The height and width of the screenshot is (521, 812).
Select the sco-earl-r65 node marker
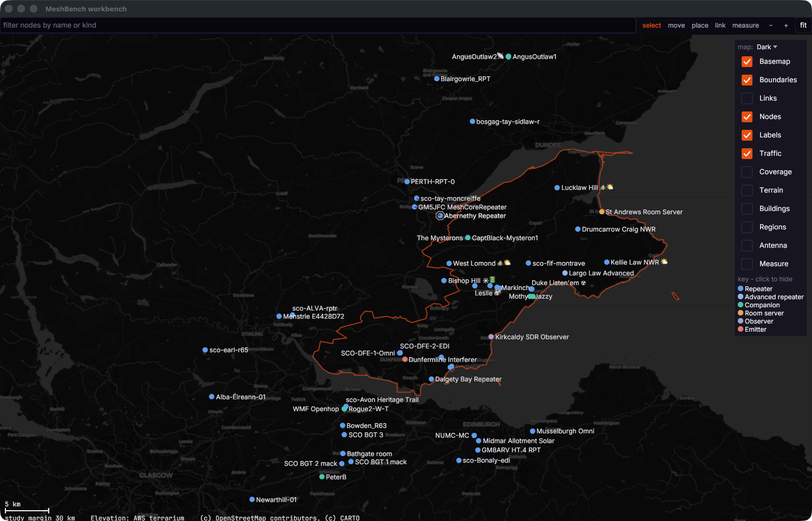point(205,350)
